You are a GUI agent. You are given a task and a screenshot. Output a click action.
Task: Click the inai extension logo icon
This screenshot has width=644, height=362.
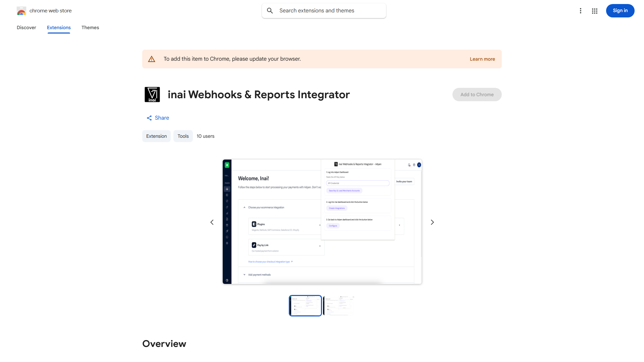pyautogui.click(x=152, y=95)
